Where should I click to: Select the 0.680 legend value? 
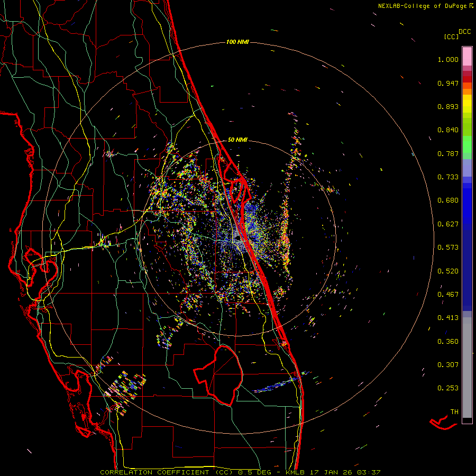(x=448, y=200)
